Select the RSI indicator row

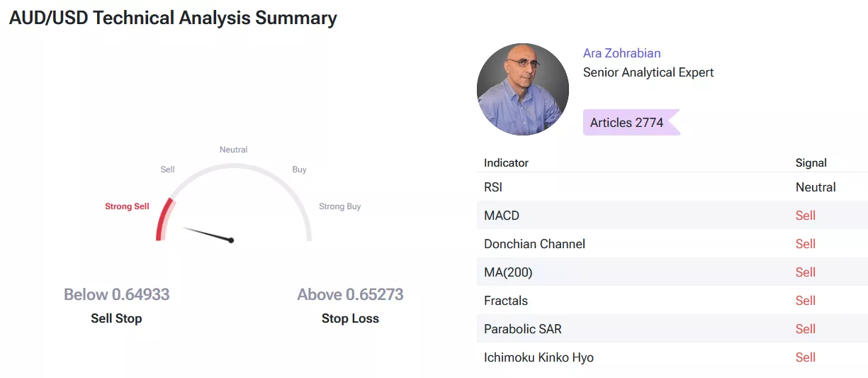click(x=672, y=187)
